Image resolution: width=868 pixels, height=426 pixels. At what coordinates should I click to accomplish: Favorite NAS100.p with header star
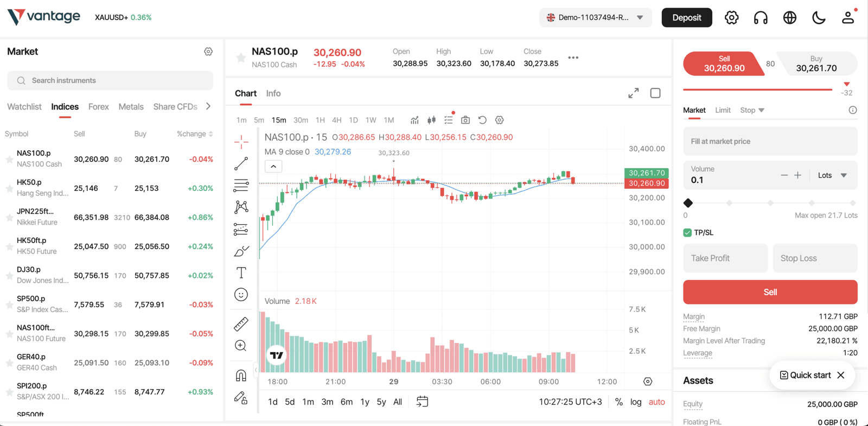tap(241, 58)
